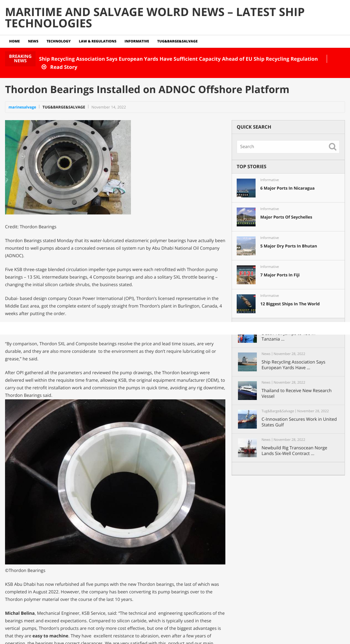Click the site title Maritime and Salvage World News
The width and height of the screenshot is (350, 644).
pyautogui.click(x=155, y=18)
